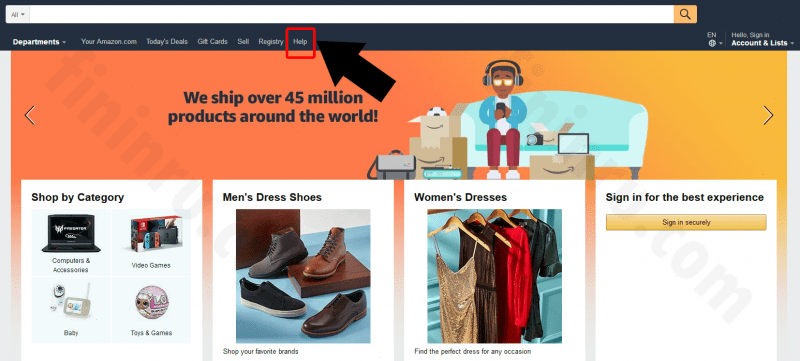Open the Registry page

click(271, 42)
